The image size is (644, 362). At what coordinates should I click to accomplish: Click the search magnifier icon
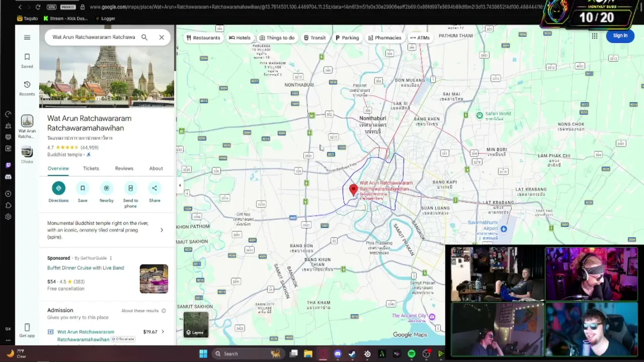[x=144, y=37]
